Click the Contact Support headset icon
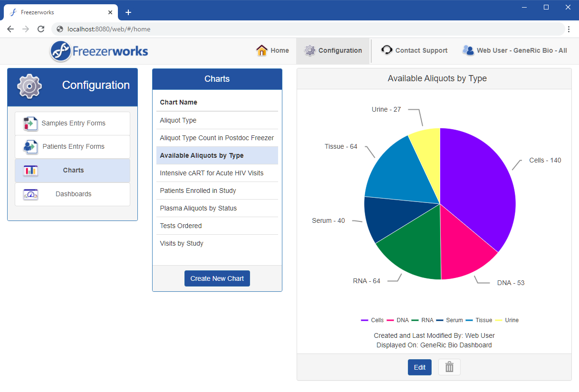 (386, 49)
